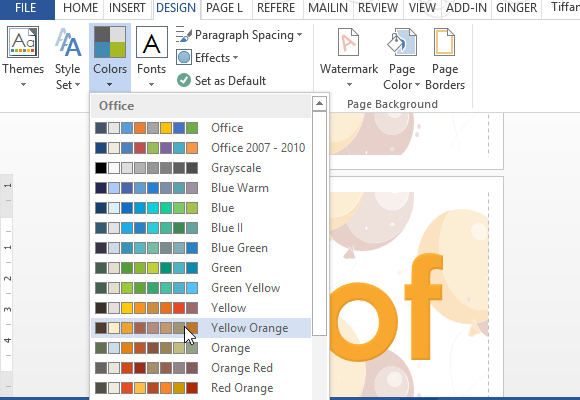Choose the Orange color scheme
The width and height of the screenshot is (580, 400).
pyautogui.click(x=201, y=348)
